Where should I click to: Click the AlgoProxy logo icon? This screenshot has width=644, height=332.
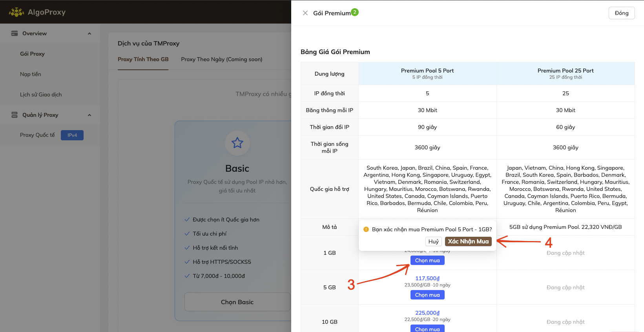(16, 12)
